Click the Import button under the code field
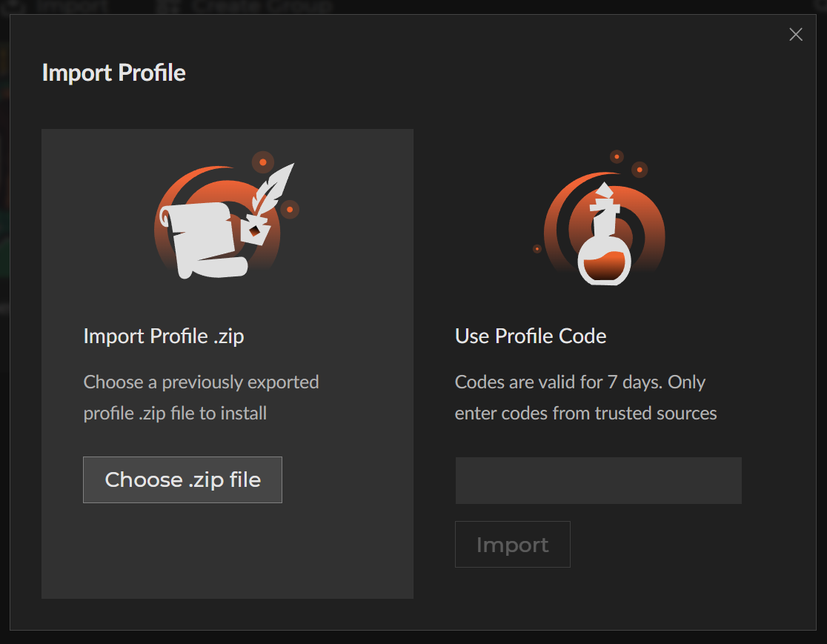The height and width of the screenshot is (644, 827). pyautogui.click(x=513, y=544)
